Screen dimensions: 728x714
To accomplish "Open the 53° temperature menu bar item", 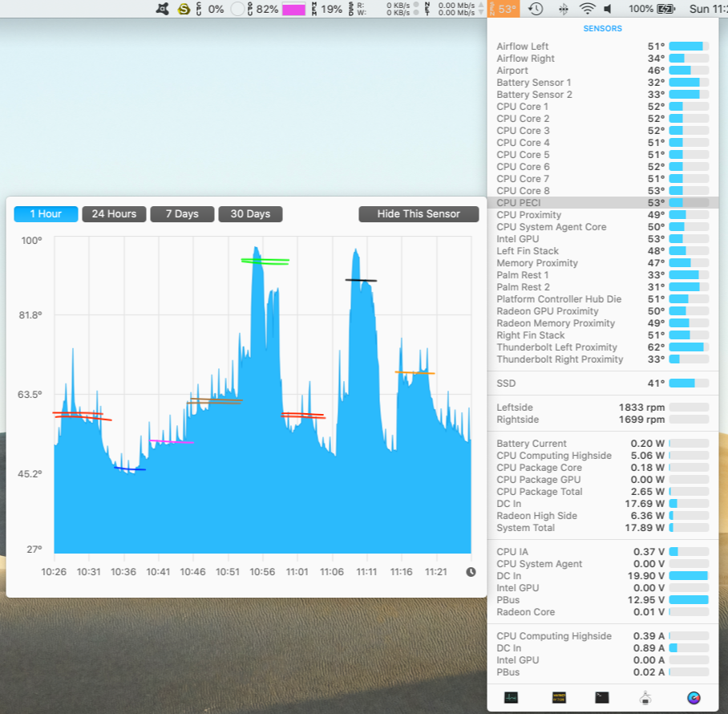I will 503,9.
